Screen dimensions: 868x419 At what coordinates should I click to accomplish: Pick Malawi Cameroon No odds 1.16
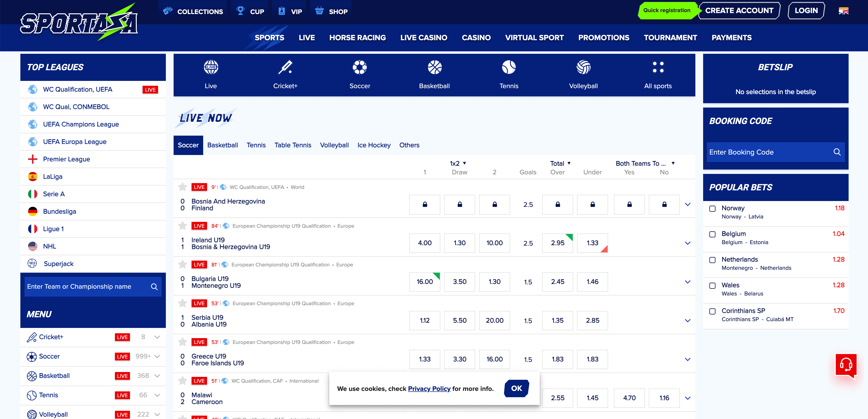click(x=664, y=398)
